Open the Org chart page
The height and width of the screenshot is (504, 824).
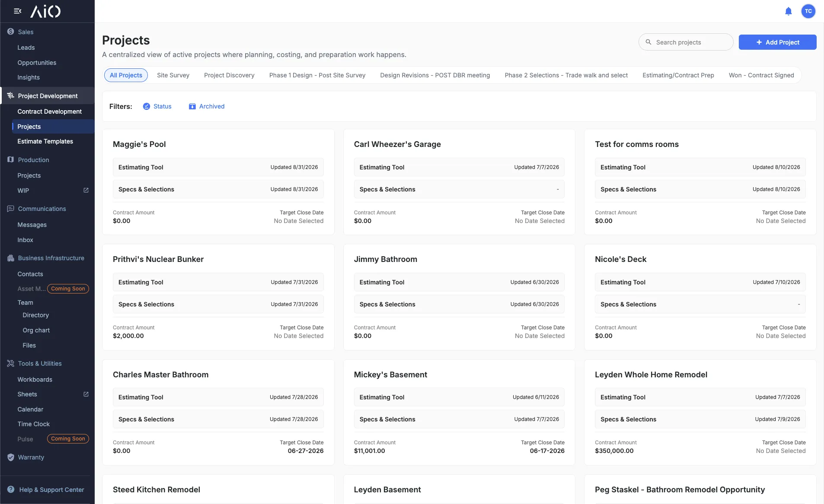[36, 330]
